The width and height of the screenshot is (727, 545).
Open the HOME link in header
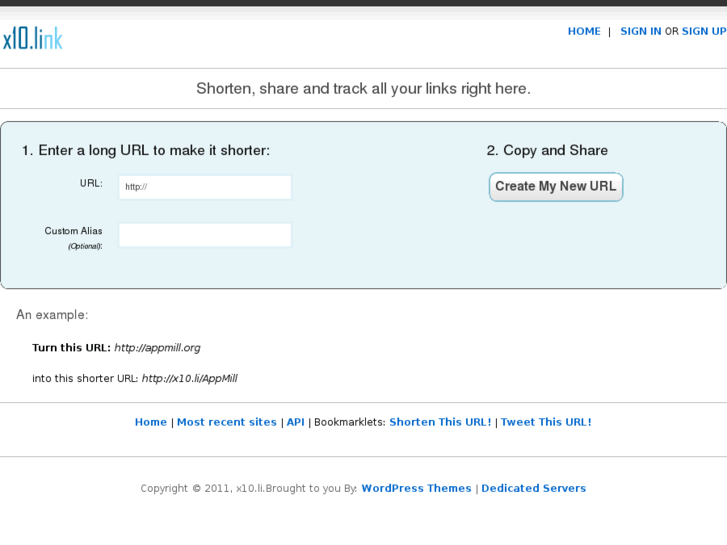tap(584, 32)
